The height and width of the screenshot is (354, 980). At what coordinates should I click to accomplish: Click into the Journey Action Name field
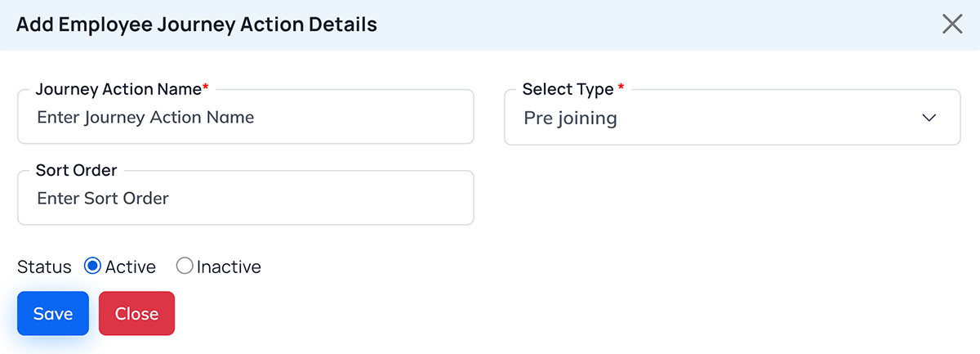point(245,118)
